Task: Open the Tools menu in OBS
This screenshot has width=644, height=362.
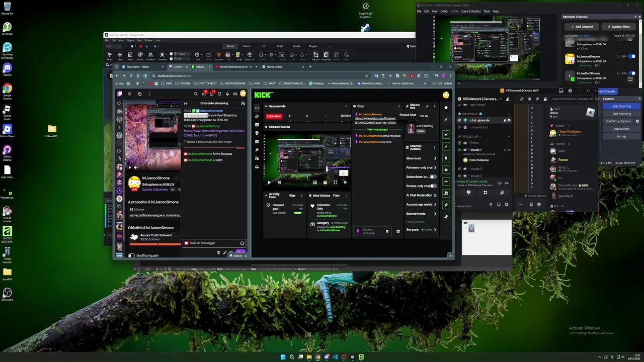Action: [487, 11]
